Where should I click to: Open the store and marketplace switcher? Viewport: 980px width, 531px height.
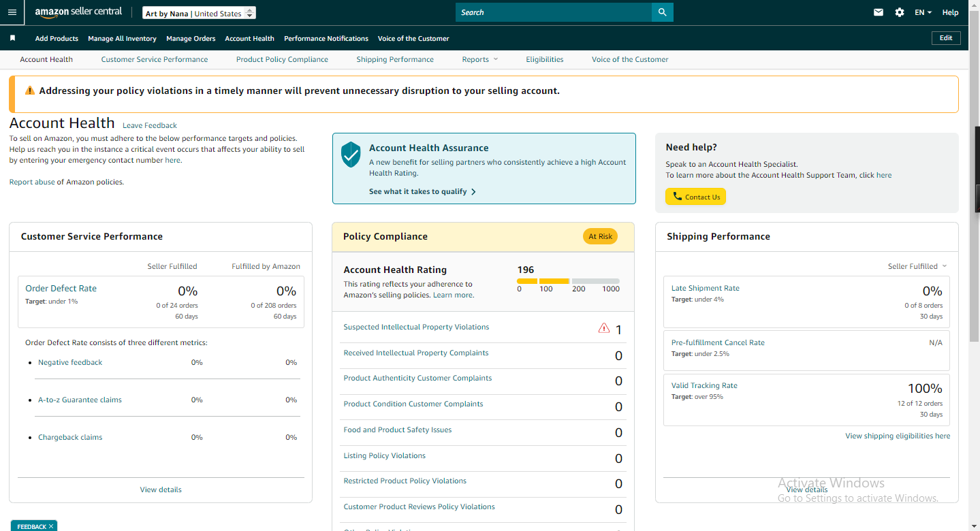[200, 13]
